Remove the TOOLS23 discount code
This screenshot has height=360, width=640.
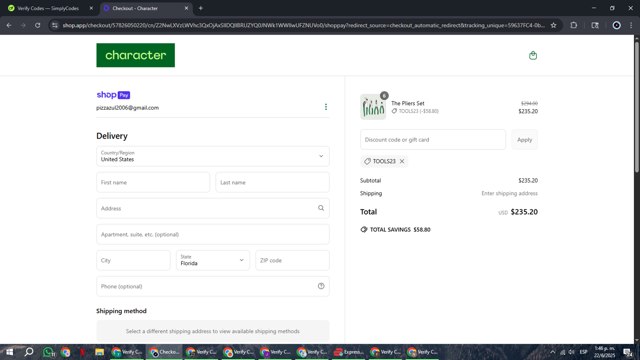tap(402, 161)
